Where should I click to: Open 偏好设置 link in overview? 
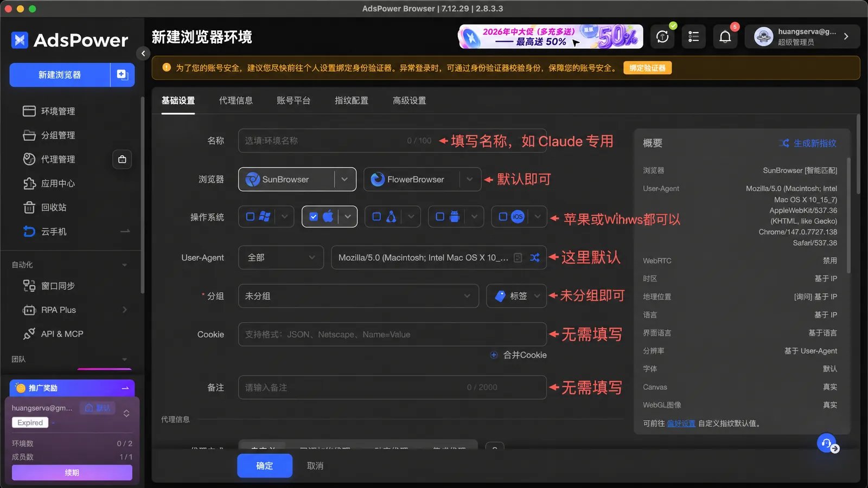click(681, 423)
